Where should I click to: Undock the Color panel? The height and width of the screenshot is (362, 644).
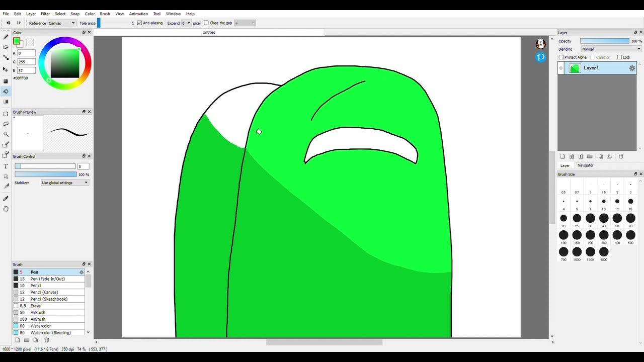84,32
